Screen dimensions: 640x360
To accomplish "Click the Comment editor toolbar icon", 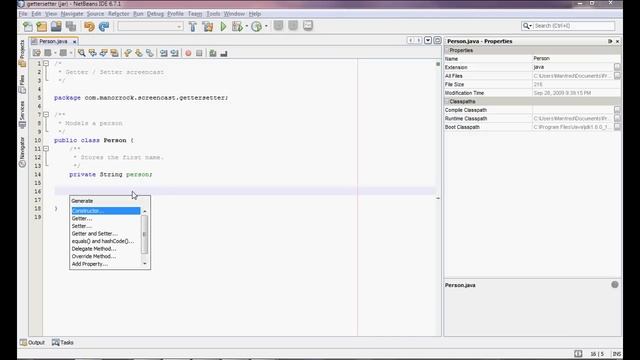I will [x=213, y=53].
